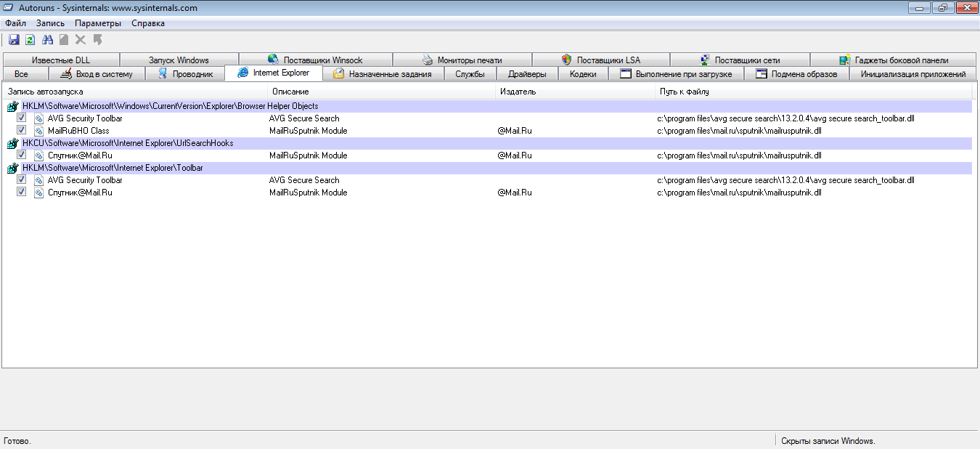Open the Вход в систему tab

coord(97,74)
